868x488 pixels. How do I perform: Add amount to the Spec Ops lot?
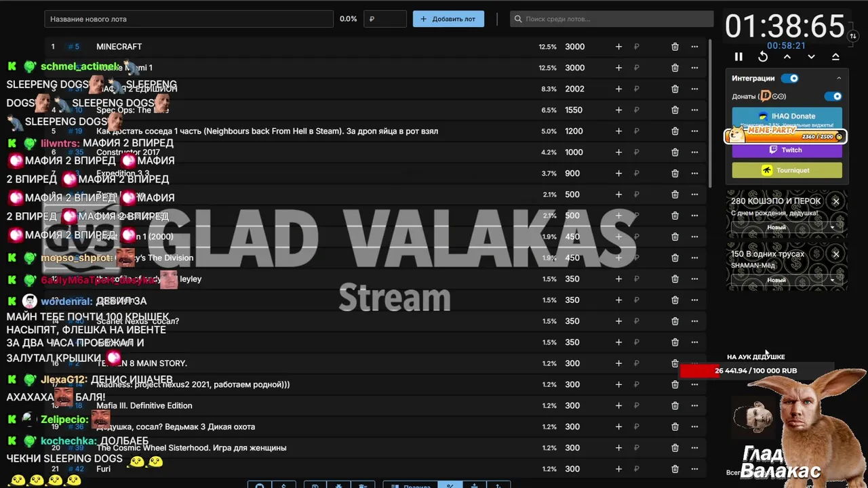[618, 110]
